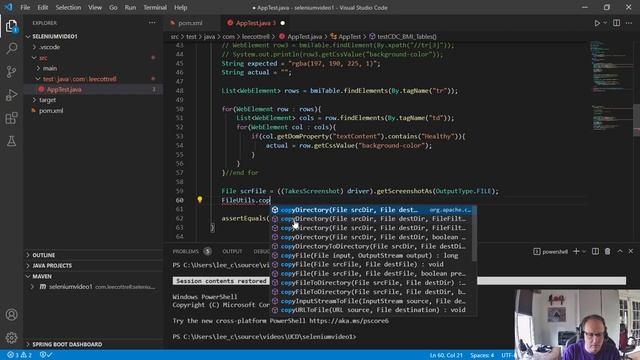
Task: Close the terminal panel
Action: pos(631,251)
